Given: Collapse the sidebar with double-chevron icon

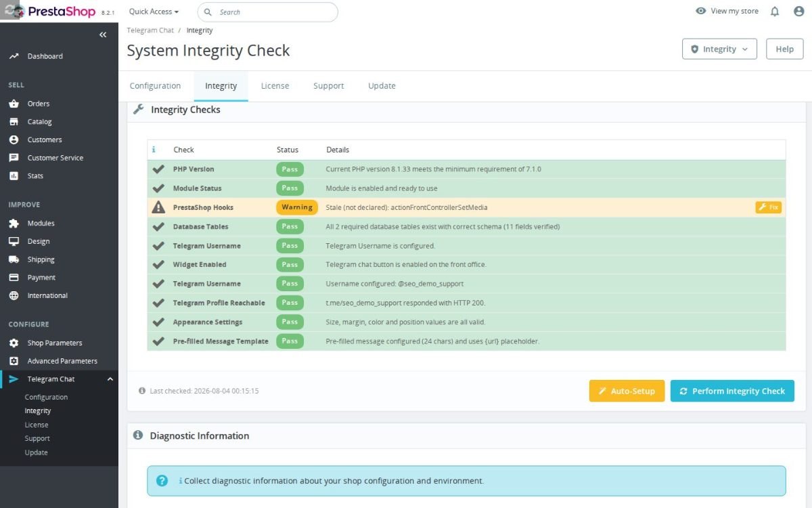Looking at the screenshot, I should click(x=103, y=35).
